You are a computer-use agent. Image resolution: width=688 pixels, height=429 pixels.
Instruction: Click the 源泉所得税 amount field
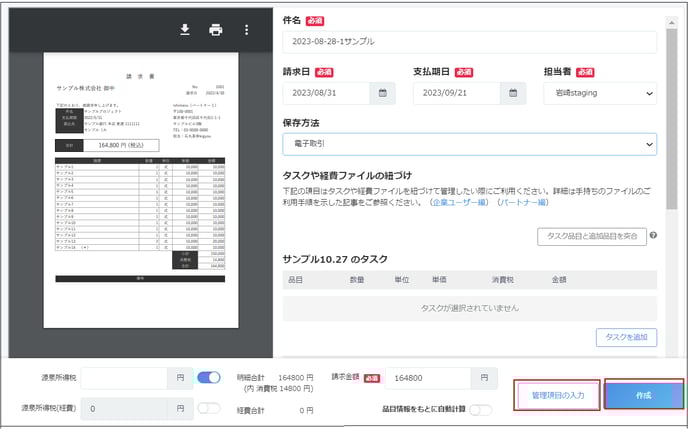point(124,378)
